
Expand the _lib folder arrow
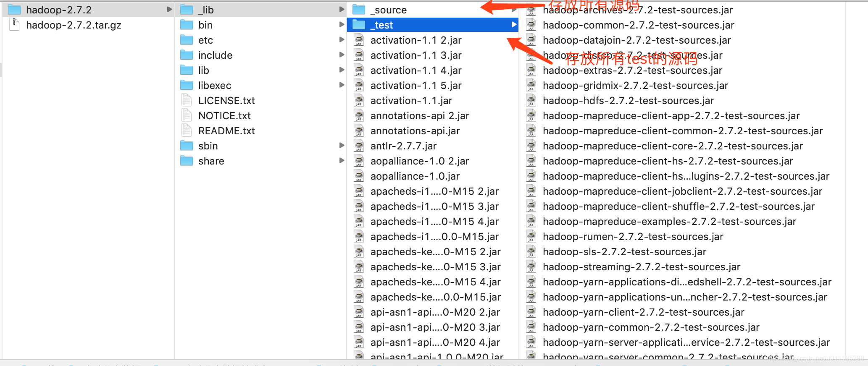[x=342, y=9]
